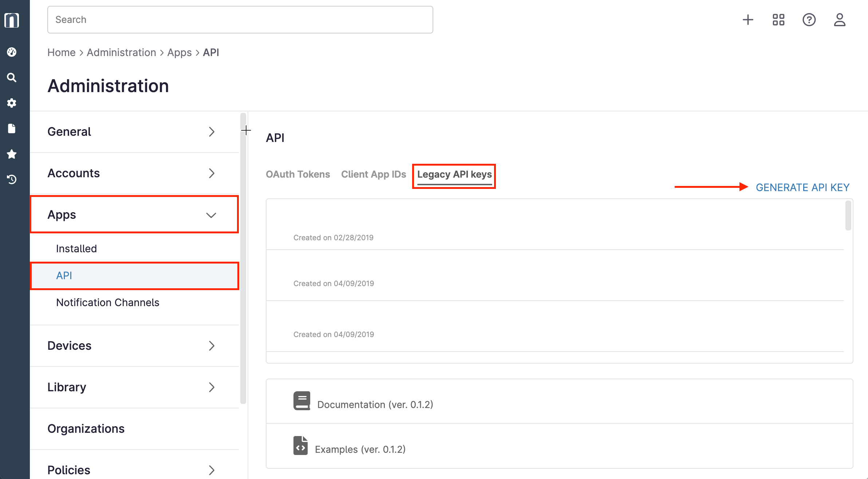
Task: Open favorites star icon in sidebar
Action: click(12, 154)
